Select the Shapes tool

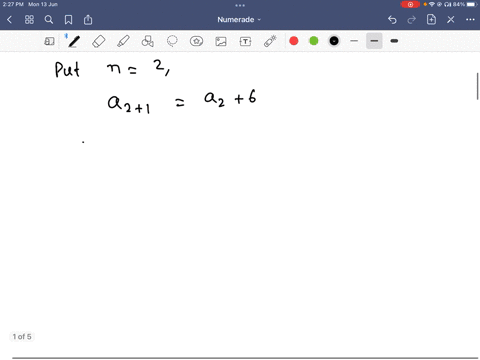point(148,41)
